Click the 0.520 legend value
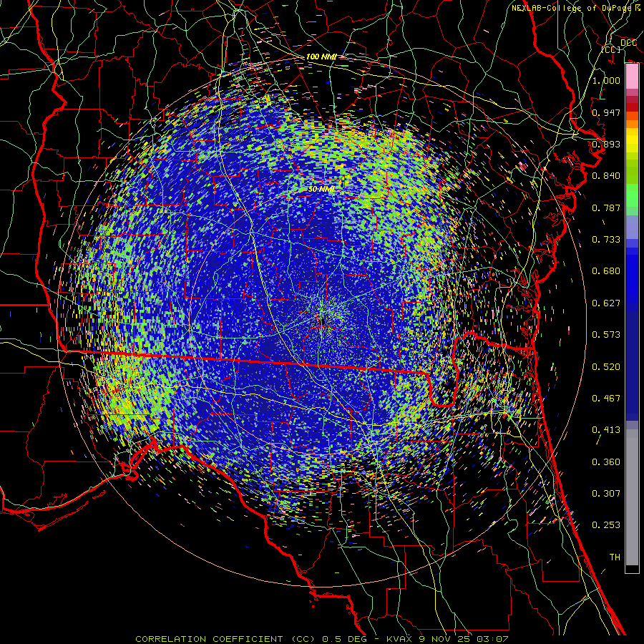The width and height of the screenshot is (644, 644). (606, 367)
